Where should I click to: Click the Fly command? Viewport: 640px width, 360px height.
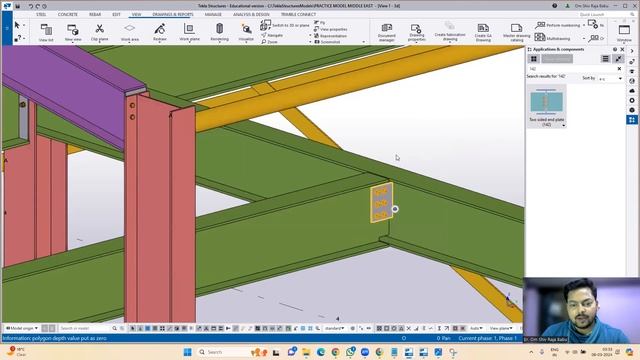320,23
